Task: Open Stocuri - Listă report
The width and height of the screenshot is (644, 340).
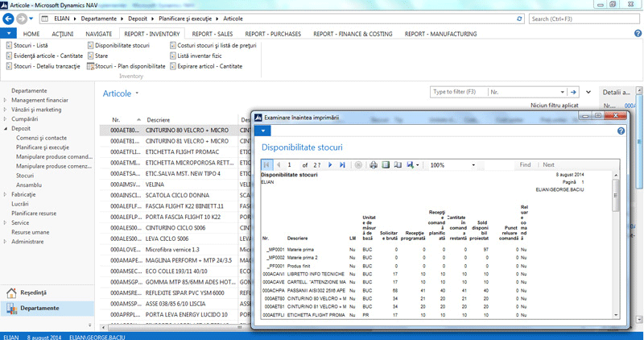Action: point(27,45)
